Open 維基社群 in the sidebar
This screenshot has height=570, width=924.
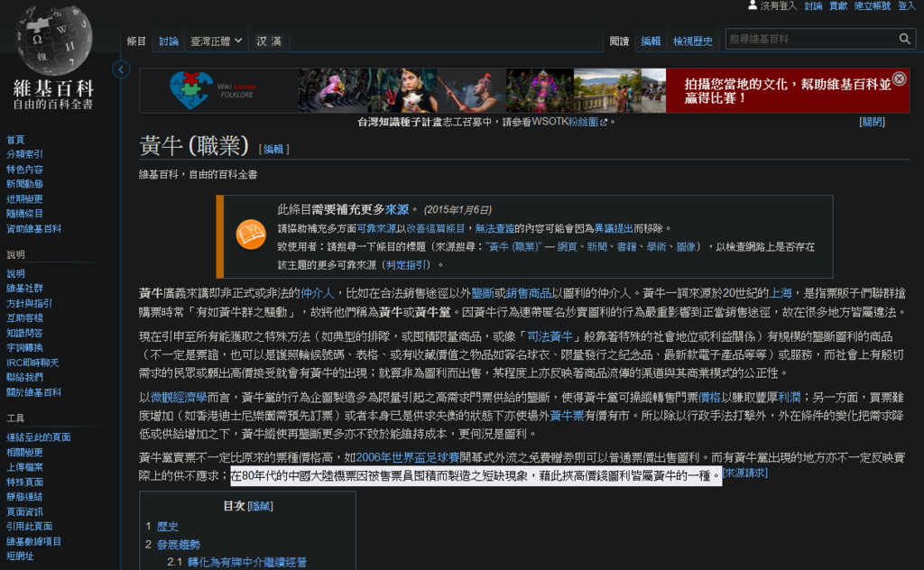[x=24, y=288]
